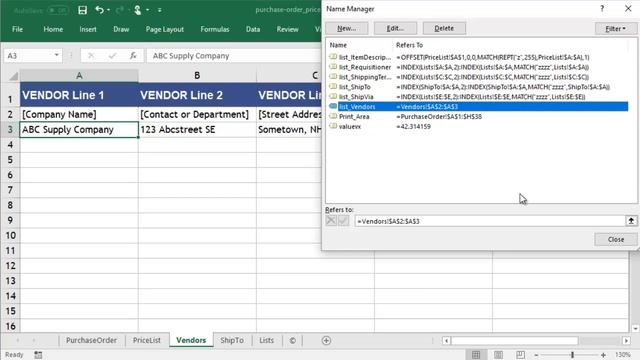
Task: Click cell with VENDOR Line 2
Action: coord(197,95)
